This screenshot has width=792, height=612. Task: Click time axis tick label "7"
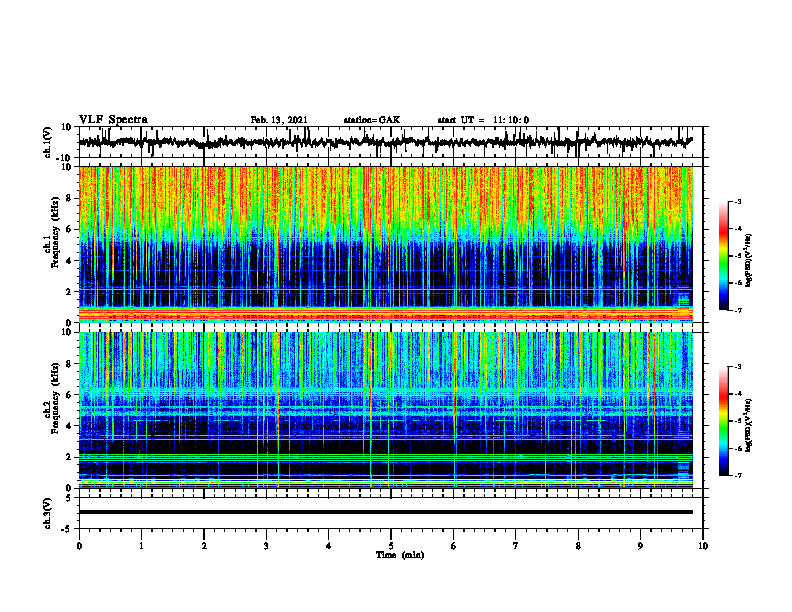(516, 546)
